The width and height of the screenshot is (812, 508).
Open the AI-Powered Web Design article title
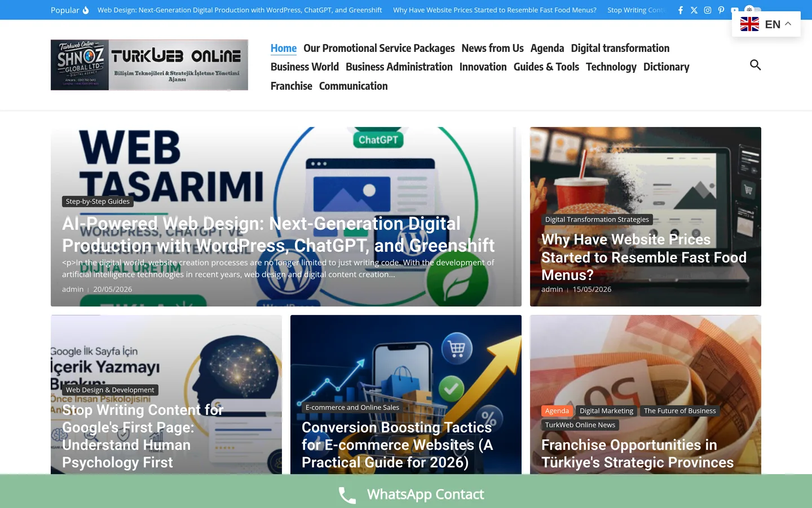(278, 234)
